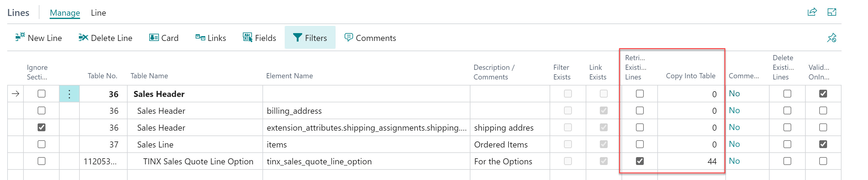Image resolution: width=868 pixels, height=180 pixels.
Task: Click the Copy Into Table value 44
Action: (712, 161)
